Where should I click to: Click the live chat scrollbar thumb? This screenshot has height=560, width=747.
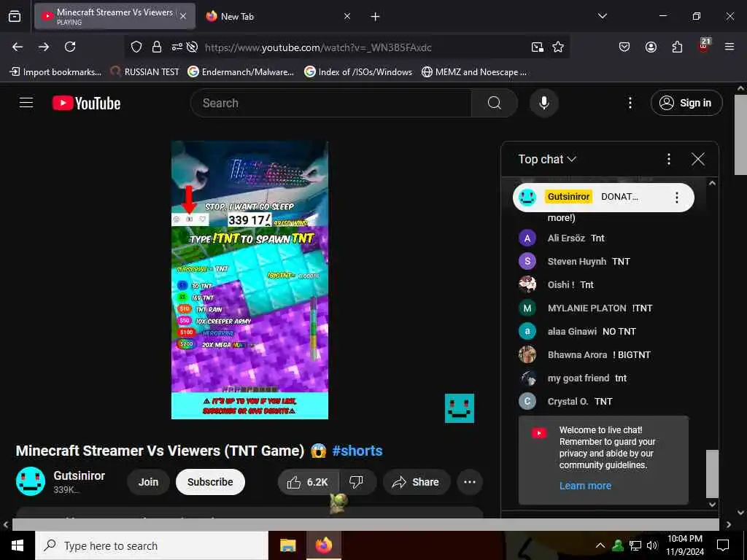712,473
